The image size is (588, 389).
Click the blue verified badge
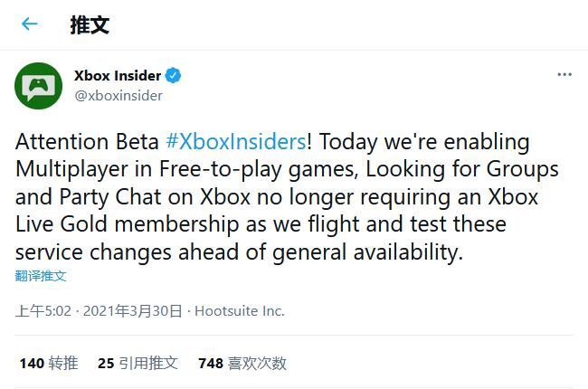pyautogui.click(x=172, y=76)
